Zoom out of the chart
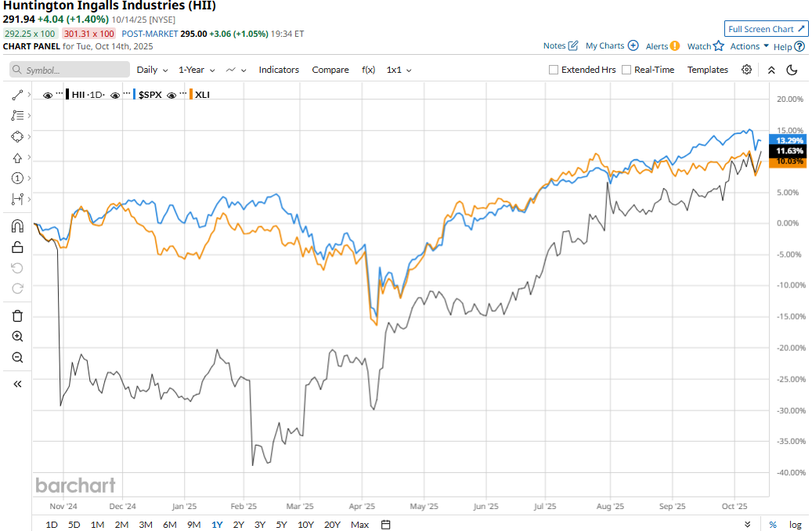The image size is (812, 531). 17,357
